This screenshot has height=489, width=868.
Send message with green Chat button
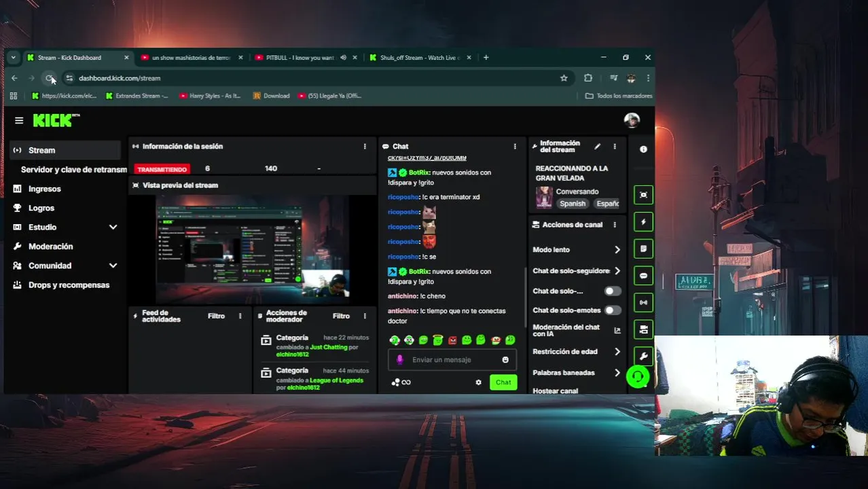503,382
